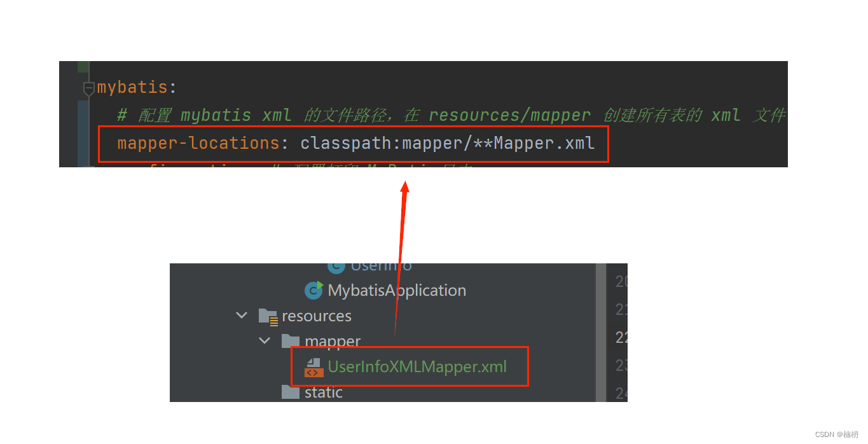The height and width of the screenshot is (444, 868).
Task: Select the mapper folder in tree
Action: (333, 341)
